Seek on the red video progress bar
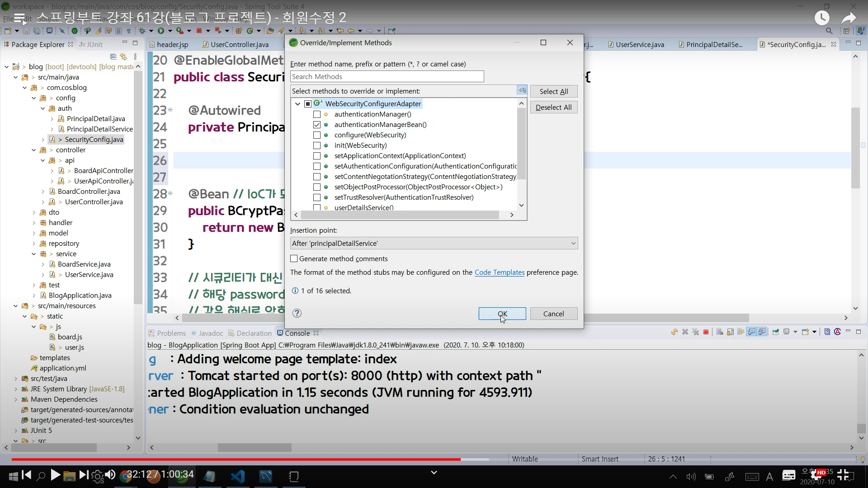 pyautogui.click(x=236, y=459)
